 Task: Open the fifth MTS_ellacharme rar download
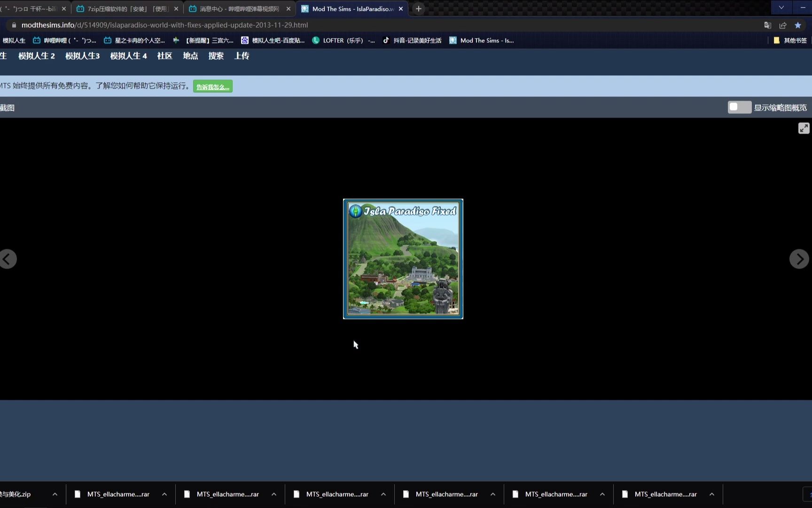tap(550, 494)
